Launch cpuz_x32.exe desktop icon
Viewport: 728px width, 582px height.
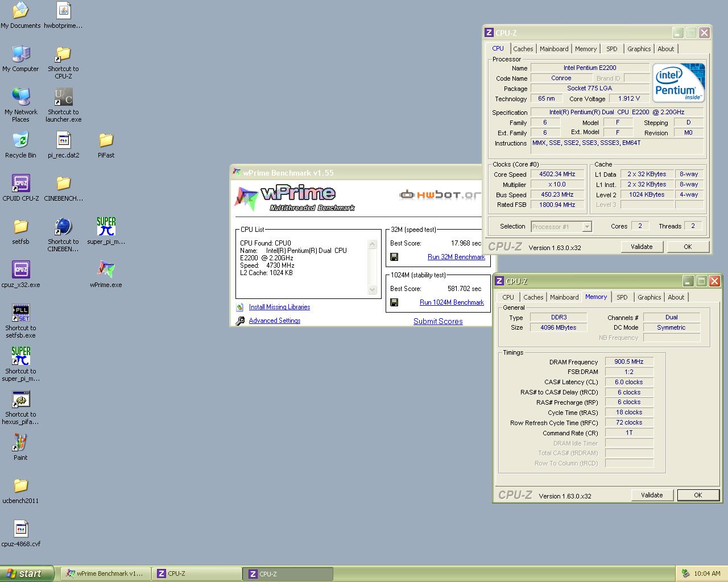(x=20, y=275)
